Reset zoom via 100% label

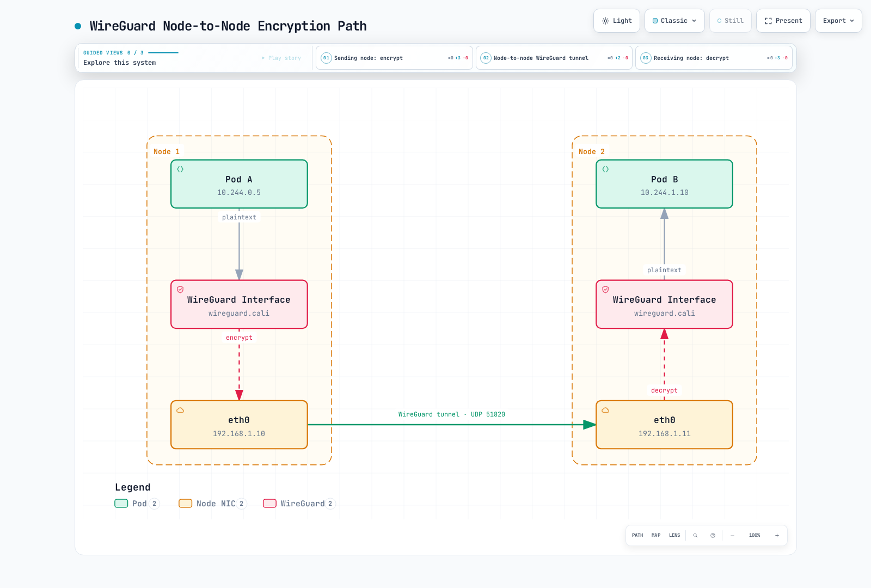(x=755, y=535)
